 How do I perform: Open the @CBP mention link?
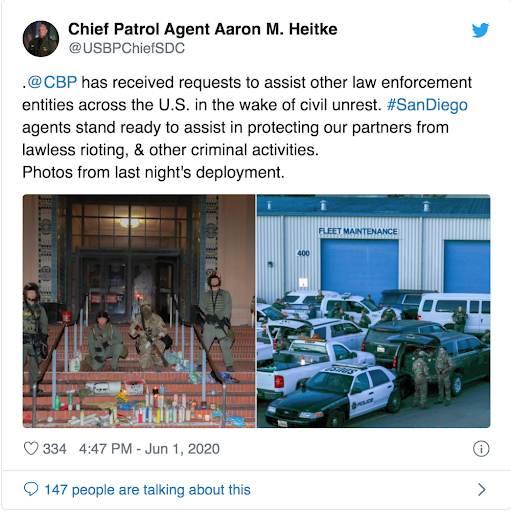[x=52, y=82]
